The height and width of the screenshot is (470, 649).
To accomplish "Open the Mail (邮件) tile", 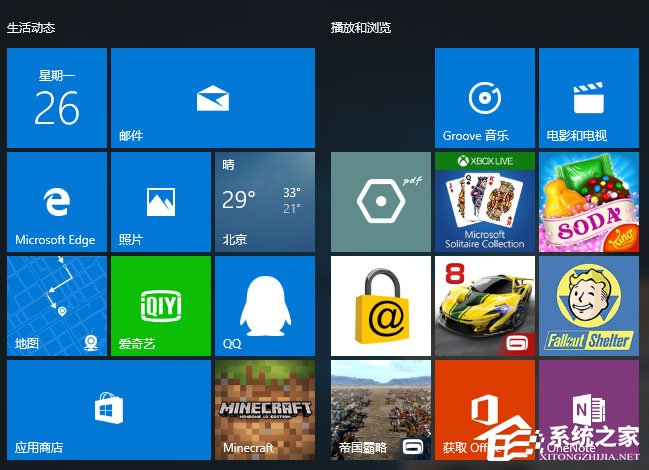I will pyautogui.click(x=212, y=98).
